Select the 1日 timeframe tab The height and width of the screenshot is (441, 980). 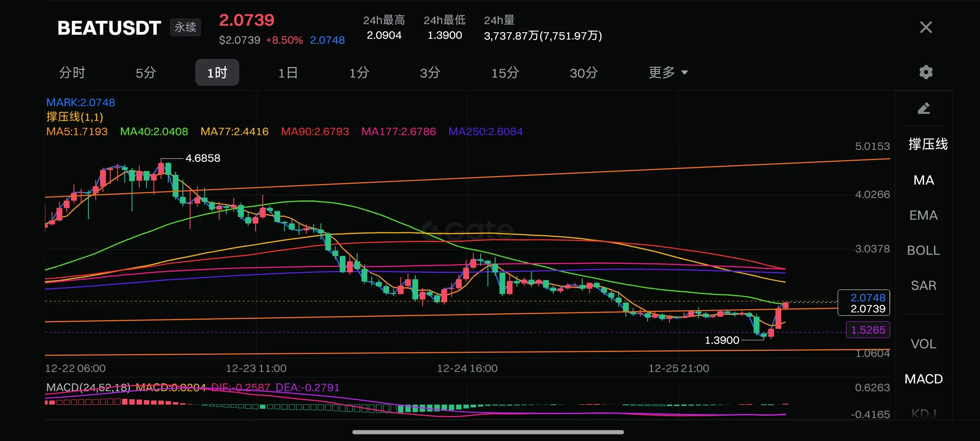pos(288,73)
